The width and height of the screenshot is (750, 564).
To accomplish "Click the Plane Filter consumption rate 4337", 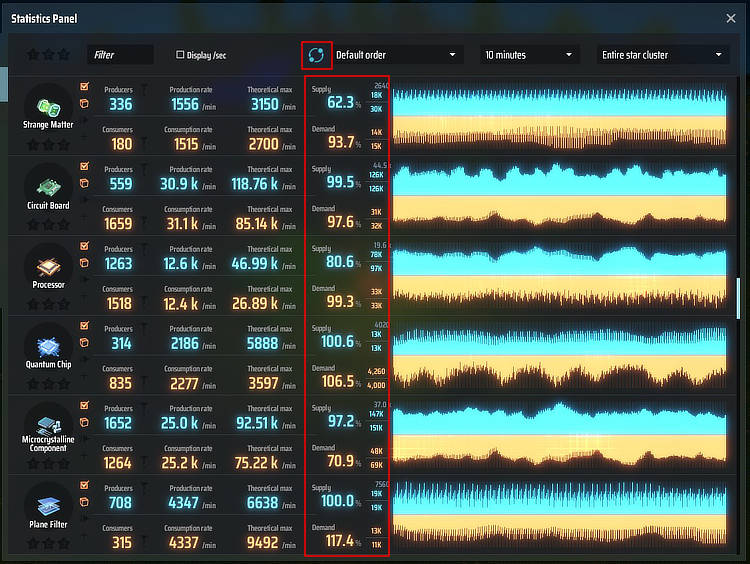I will coord(183,543).
